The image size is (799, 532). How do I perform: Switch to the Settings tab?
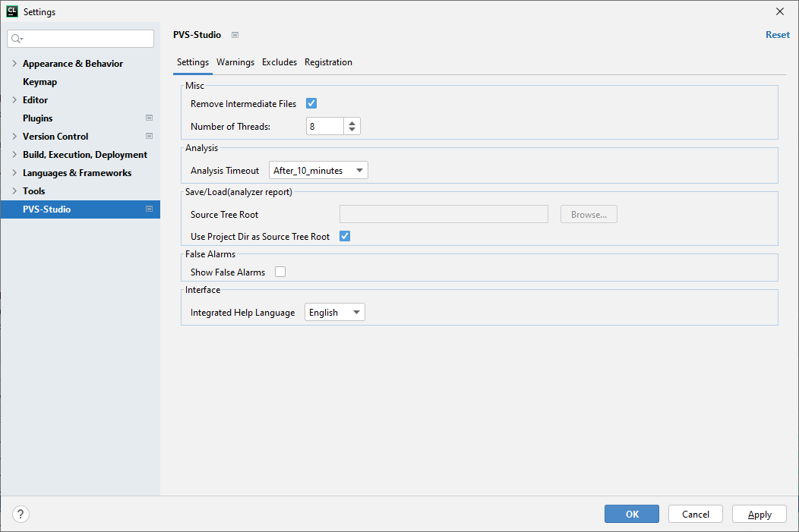click(x=193, y=62)
